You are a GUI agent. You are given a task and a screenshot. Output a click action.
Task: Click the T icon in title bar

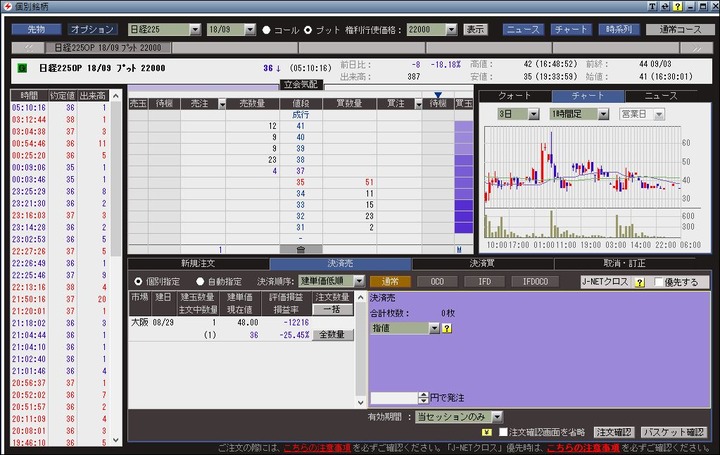652,6
